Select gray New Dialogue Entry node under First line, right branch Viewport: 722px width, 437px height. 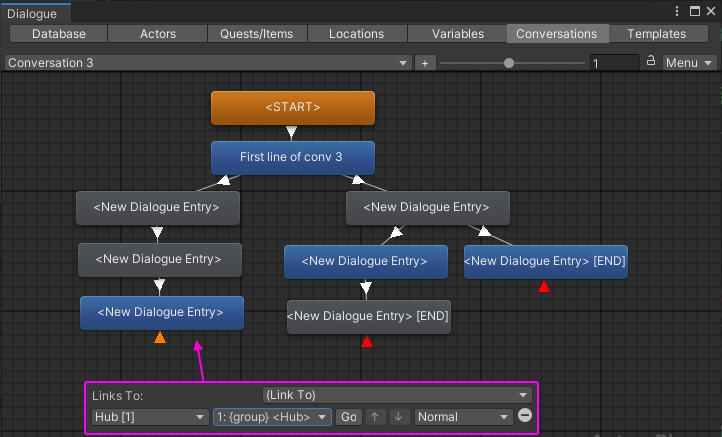pyautogui.click(x=428, y=208)
